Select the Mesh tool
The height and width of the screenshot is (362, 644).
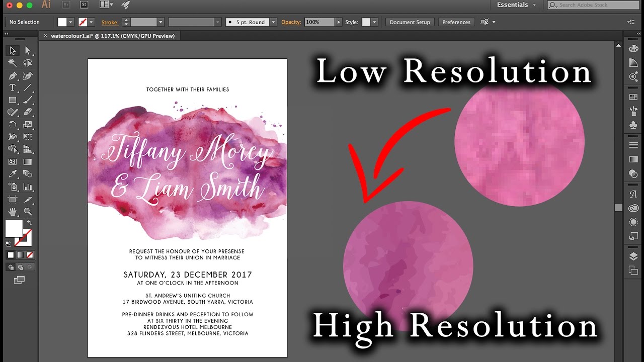pos(13,162)
